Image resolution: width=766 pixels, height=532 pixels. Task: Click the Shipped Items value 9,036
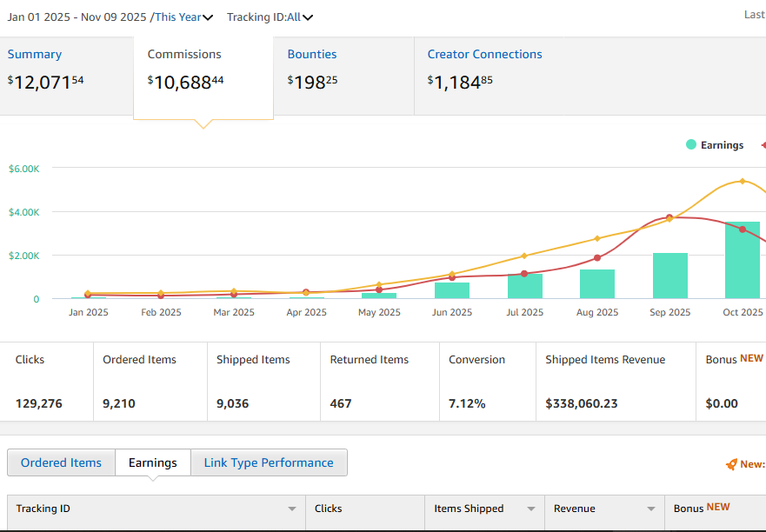[232, 403]
